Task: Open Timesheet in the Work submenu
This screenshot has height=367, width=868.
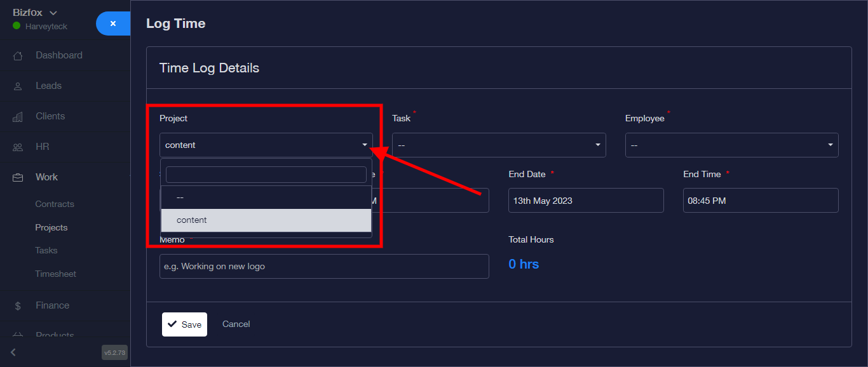Action: [56, 274]
